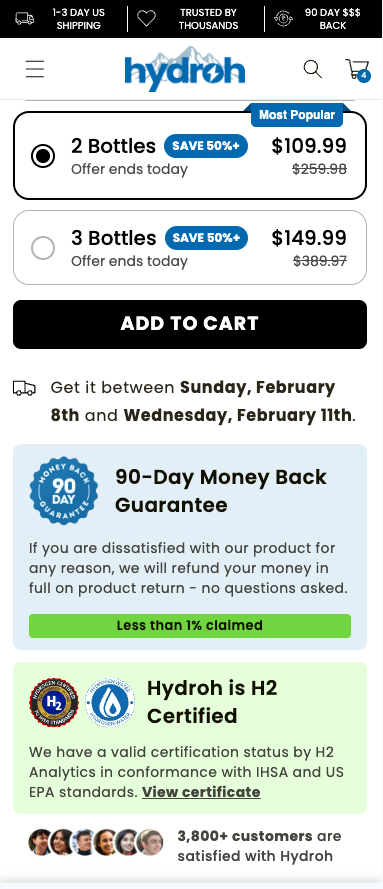Open the View certificate link
Screen dimensions: 383x889
[201, 792]
